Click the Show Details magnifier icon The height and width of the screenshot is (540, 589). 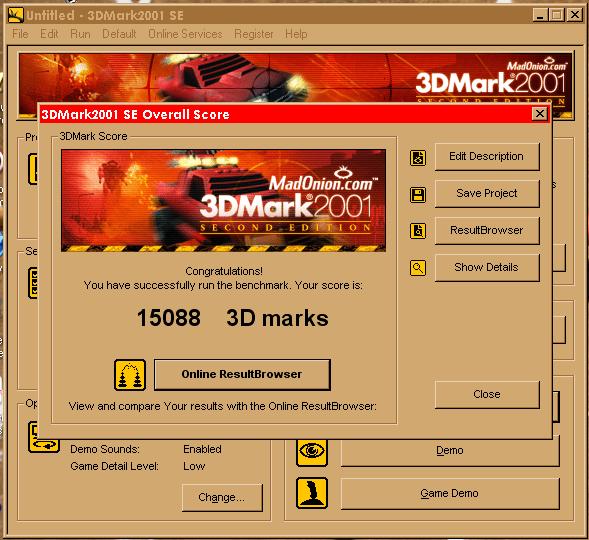click(x=418, y=268)
